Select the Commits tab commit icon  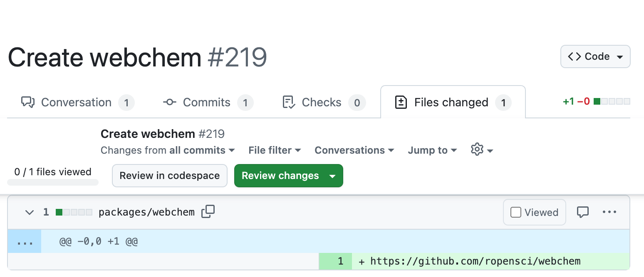coord(170,102)
